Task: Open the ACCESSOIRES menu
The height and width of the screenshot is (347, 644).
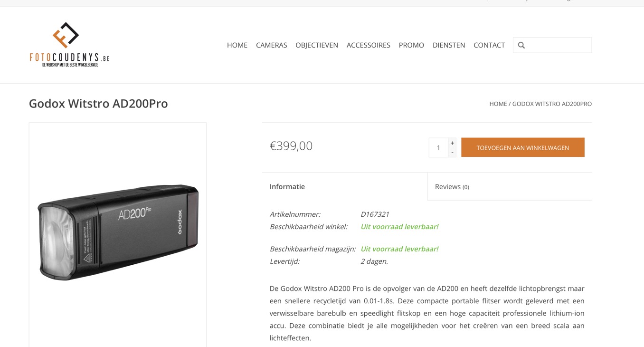Action: pos(369,45)
